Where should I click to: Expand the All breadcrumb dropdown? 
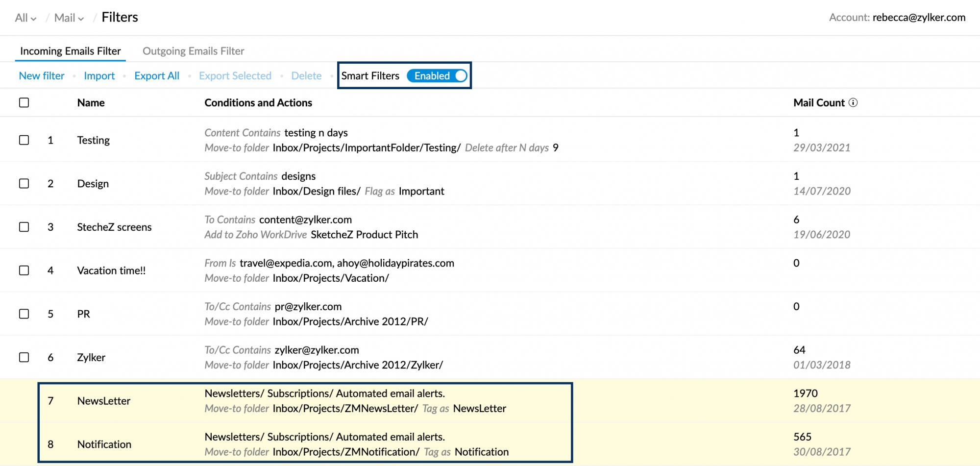pyautogui.click(x=25, y=18)
